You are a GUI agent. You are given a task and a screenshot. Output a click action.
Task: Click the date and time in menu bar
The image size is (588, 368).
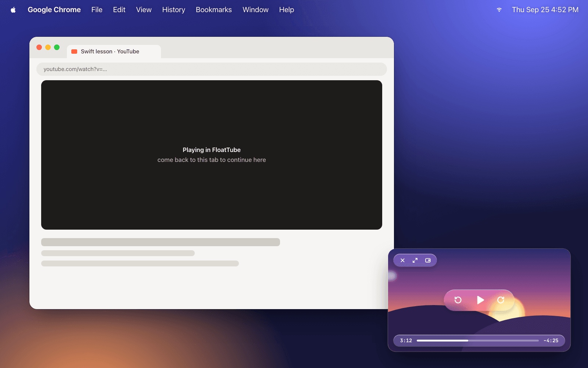pyautogui.click(x=545, y=10)
